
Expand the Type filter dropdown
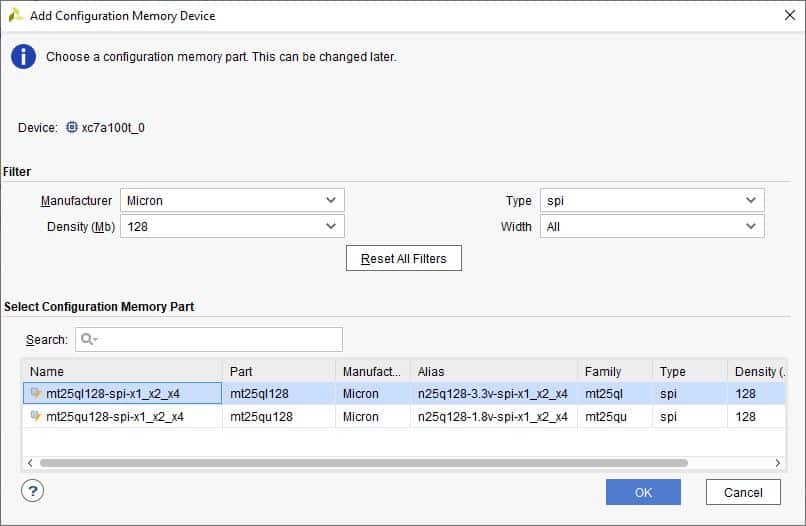pyautogui.click(x=652, y=200)
